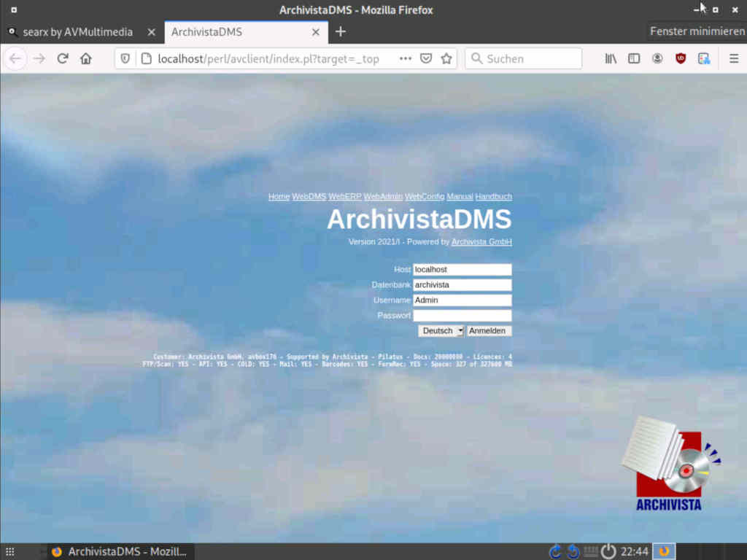Click the uBlock Origin extension icon
The image size is (747, 560).
(x=681, y=59)
